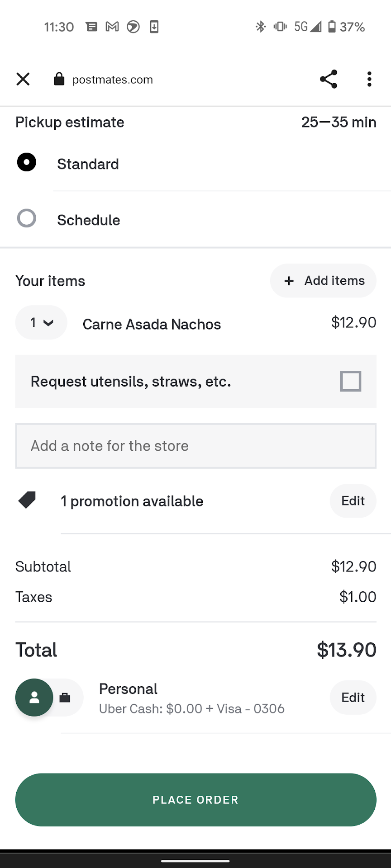Tap the padlock site security icon

pyautogui.click(x=59, y=79)
